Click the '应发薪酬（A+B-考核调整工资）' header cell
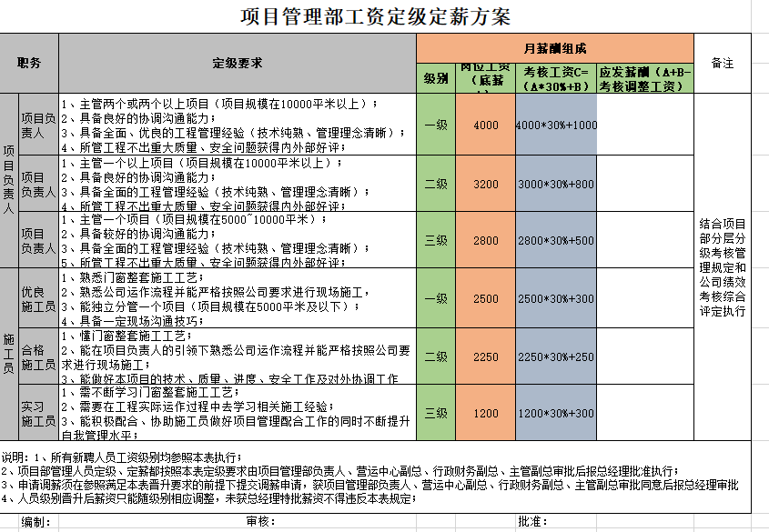 pos(645,78)
